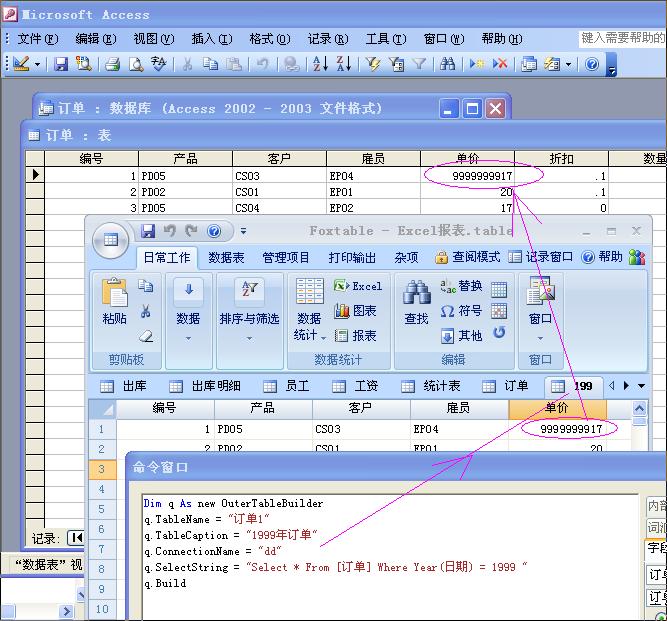
Task: Expand the 窗口 dropdown in Foxtable ribbon
Action: pos(540,339)
